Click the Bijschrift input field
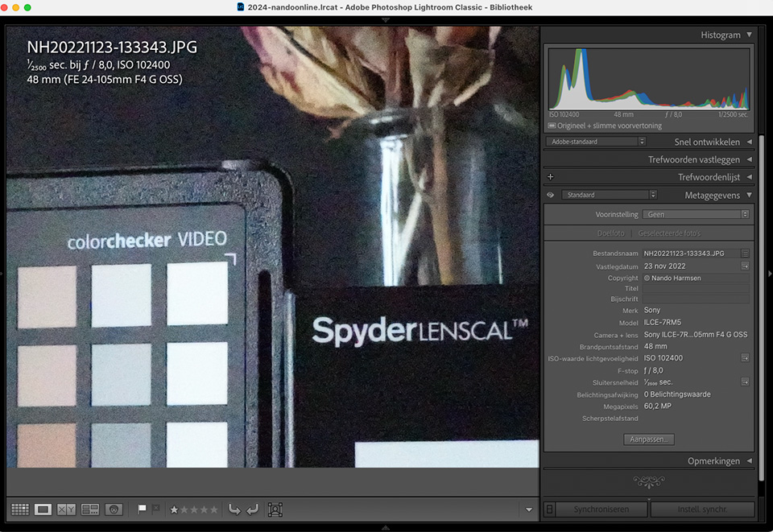This screenshot has height=532, width=773. click(696, 299)
